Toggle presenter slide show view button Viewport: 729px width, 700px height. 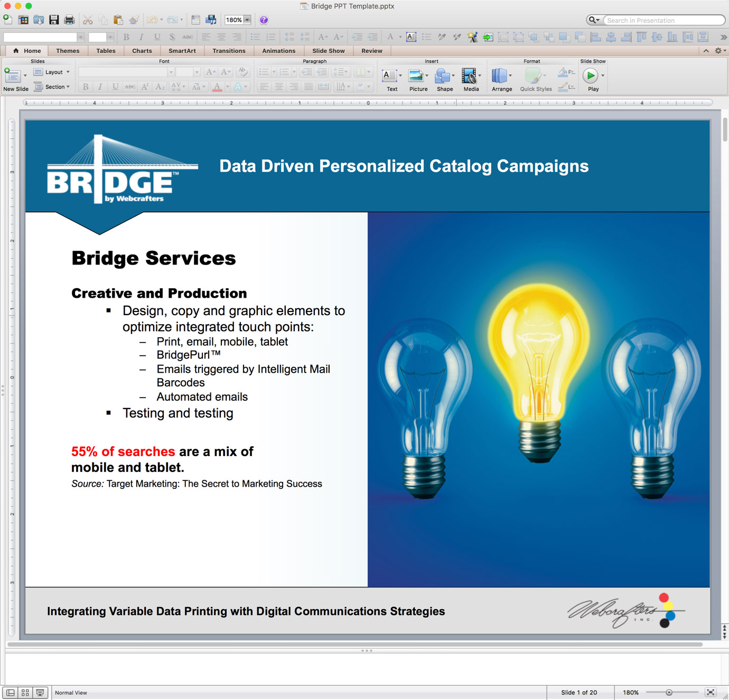[40, 693]
